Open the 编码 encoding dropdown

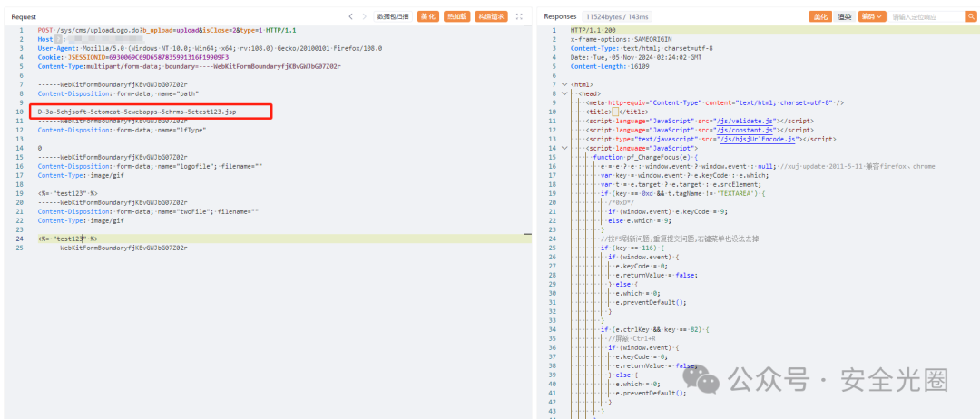point(871,16)
